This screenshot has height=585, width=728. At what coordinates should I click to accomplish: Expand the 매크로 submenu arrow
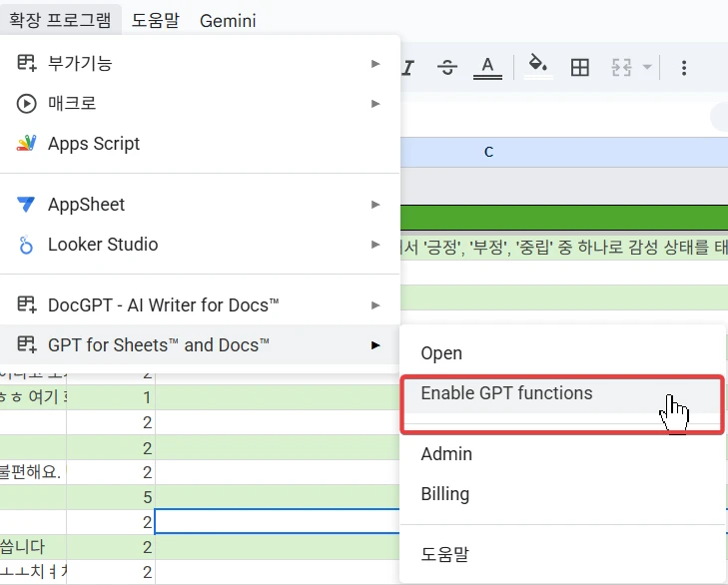click(375, 104)
